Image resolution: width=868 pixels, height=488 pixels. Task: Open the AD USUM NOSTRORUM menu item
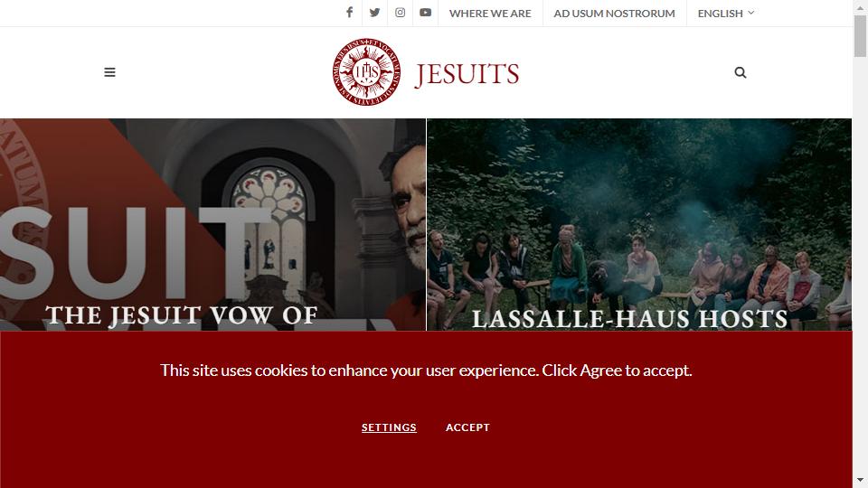(615, 14)
